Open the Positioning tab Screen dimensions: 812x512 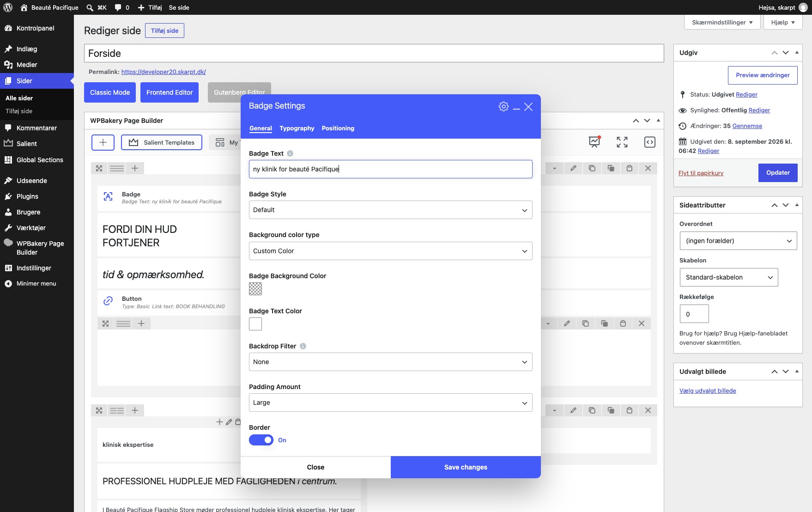pos(338,128)
